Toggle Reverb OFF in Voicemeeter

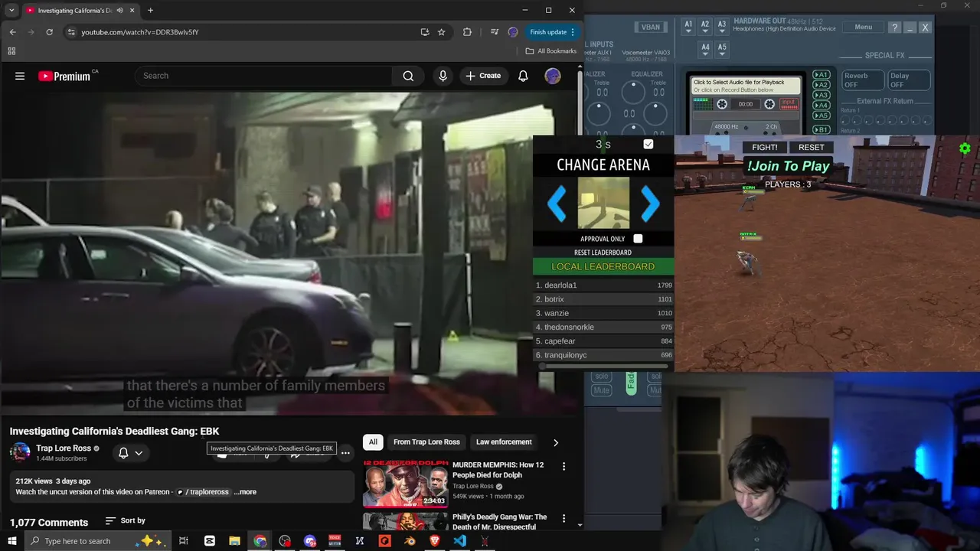(x=864, y=80)
